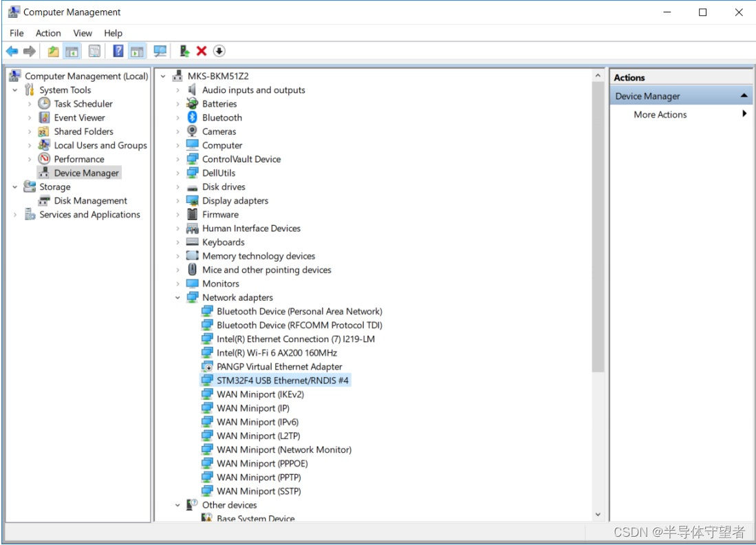This screenshot has height=545, width=756.
Task: Click the device list scrollbar down arrow
Action: (x=598, y=515)
